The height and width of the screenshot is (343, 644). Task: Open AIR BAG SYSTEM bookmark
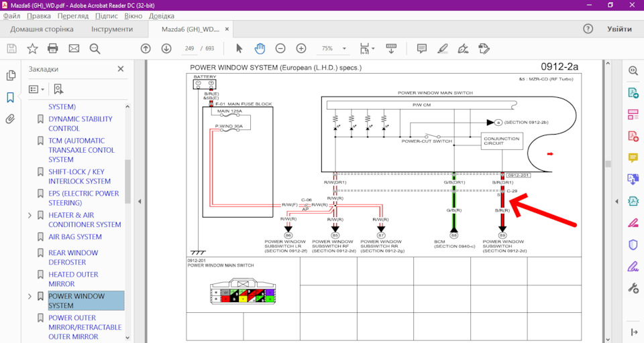tap(74, 236)
